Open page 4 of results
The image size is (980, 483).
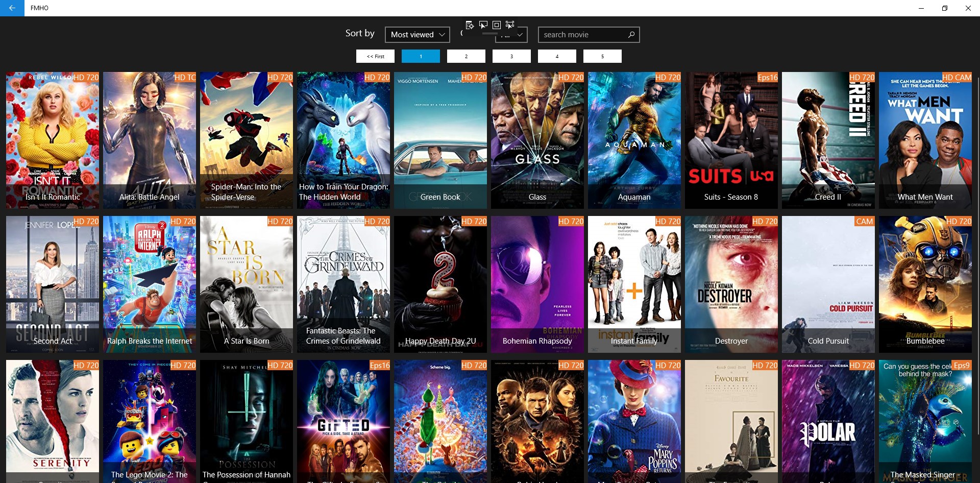(x=557, y=56)
